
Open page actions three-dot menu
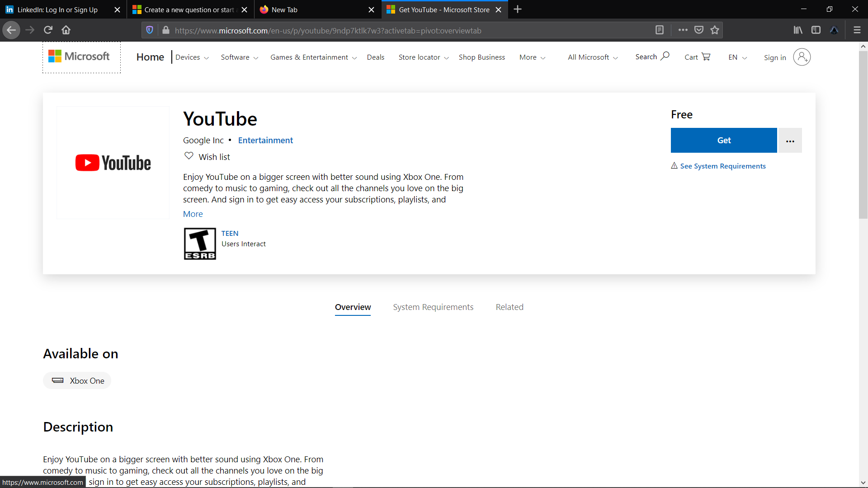point(683,30)
